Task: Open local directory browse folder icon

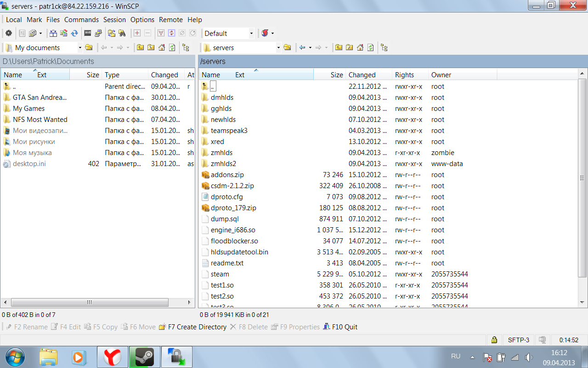Action: pos(89,47)
